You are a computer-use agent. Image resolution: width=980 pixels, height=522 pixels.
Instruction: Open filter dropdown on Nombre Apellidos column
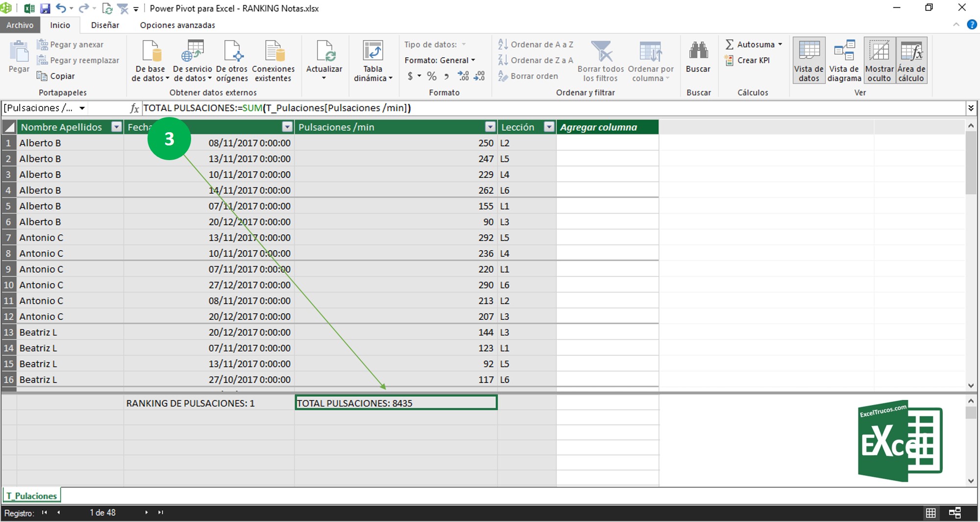pyautogui.click(x=116, y=127)
